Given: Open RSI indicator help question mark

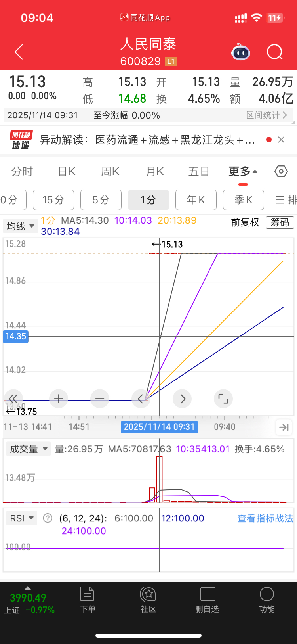Looking at the screenshot, I should coord(48,518).
